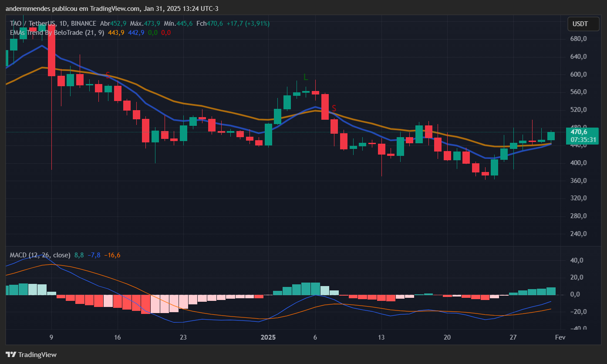607x364 pixels.
Task: Select the TAO / TetherUS symbol legend
Action: [52, 24]
